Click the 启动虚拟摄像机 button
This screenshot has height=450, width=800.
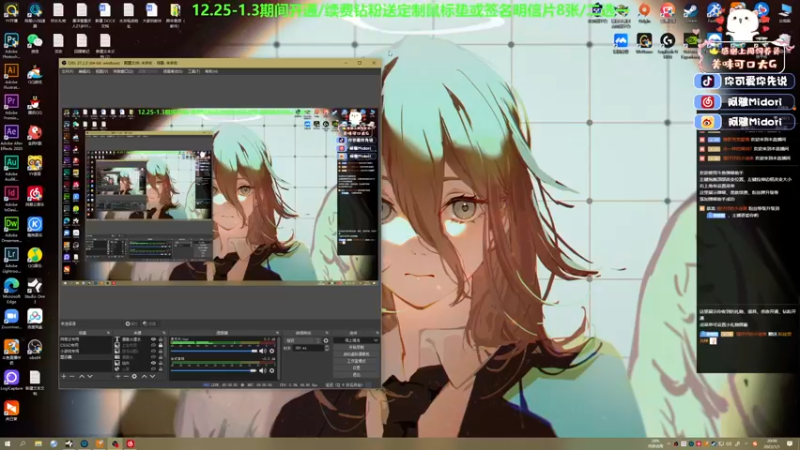point(356,354)
